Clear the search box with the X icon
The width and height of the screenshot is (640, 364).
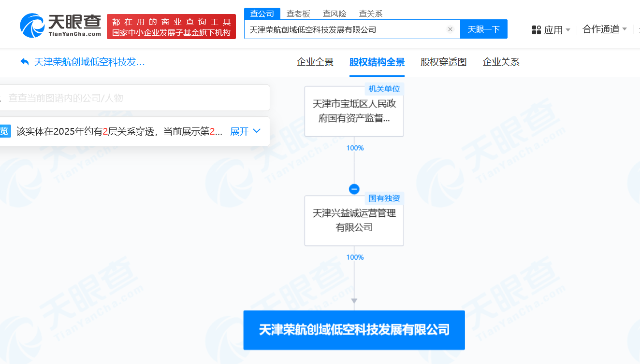coord(450,29)
